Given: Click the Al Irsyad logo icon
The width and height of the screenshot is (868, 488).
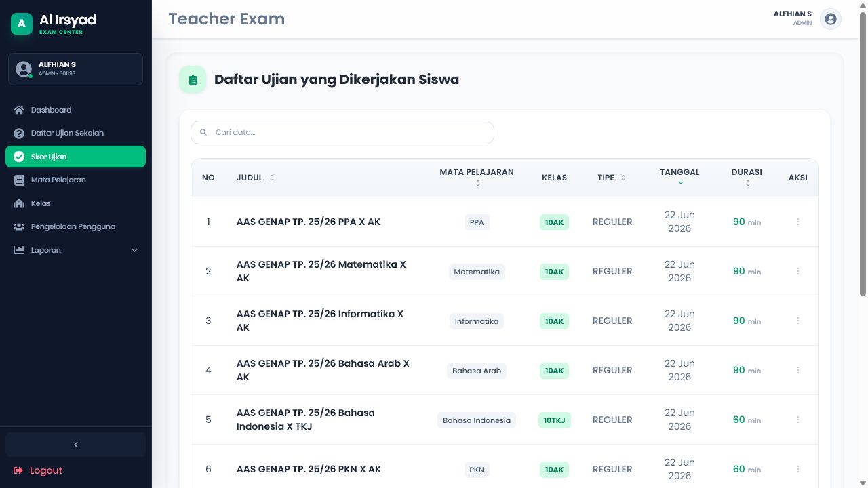Looking at the screenshot, I should click(21, 24).
